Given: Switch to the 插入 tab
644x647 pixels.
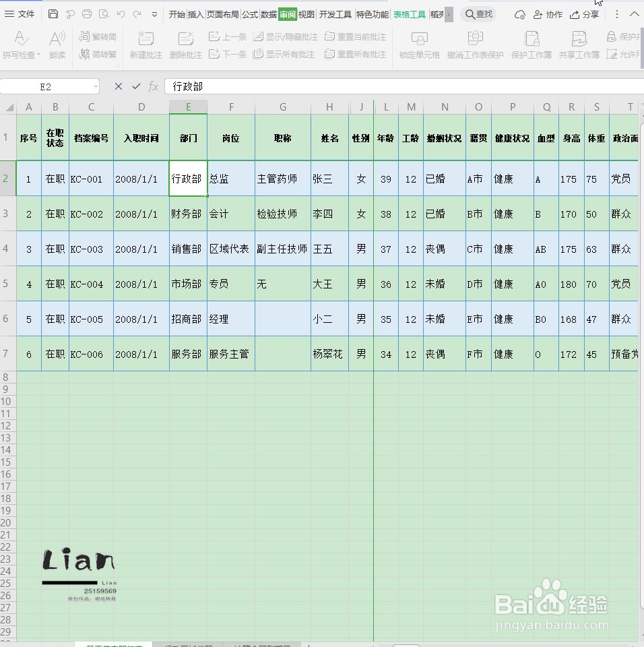Looking at the screenshot, I should click(x=195, y=14).
